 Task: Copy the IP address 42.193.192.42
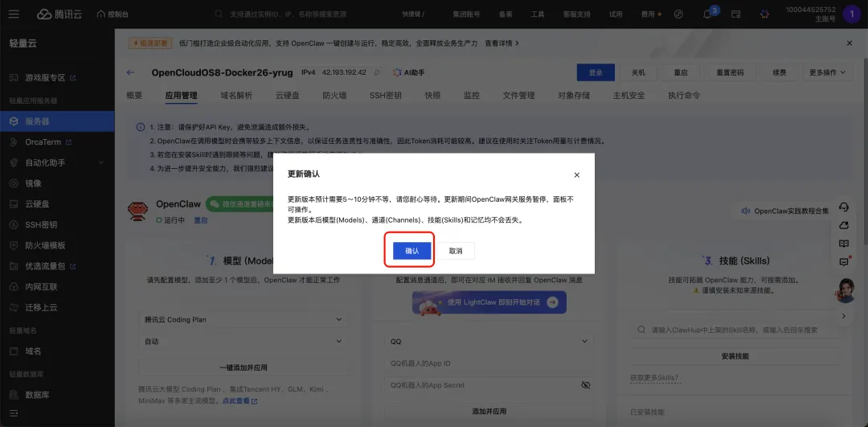click(377, 72)
